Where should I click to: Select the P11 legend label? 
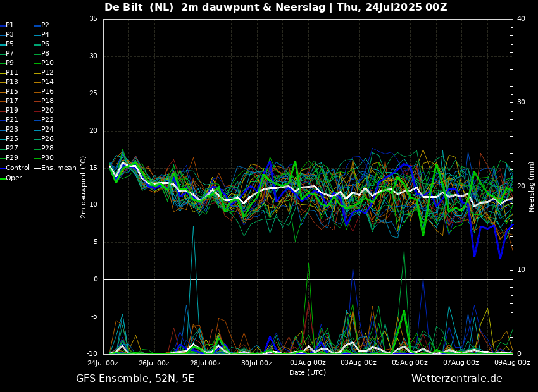click(x=11, y=72)
